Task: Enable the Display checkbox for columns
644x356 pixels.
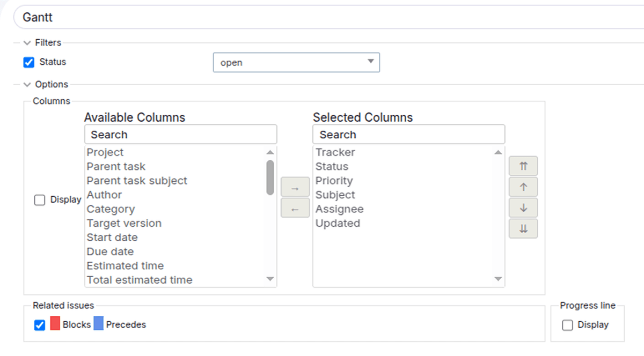Action: click(40, 199)
